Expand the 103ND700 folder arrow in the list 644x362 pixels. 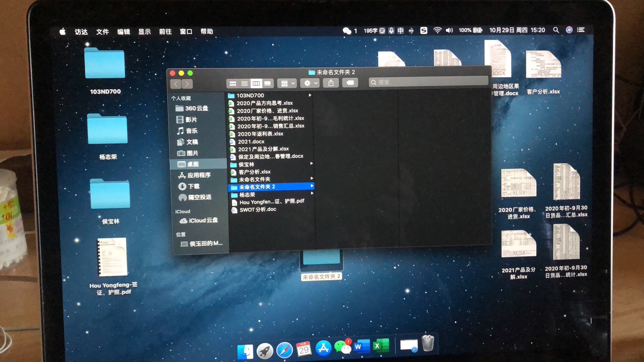click(x=310, y=95)
